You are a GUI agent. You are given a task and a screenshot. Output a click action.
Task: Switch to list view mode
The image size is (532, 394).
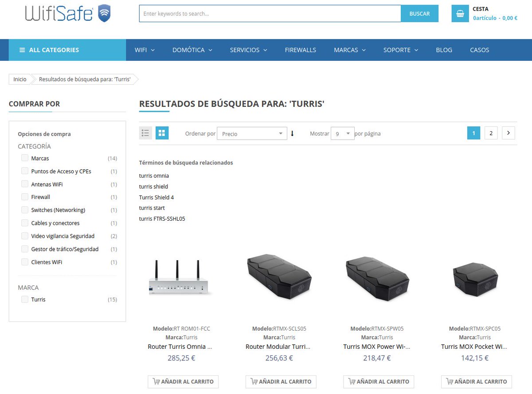tap(145, 133)
